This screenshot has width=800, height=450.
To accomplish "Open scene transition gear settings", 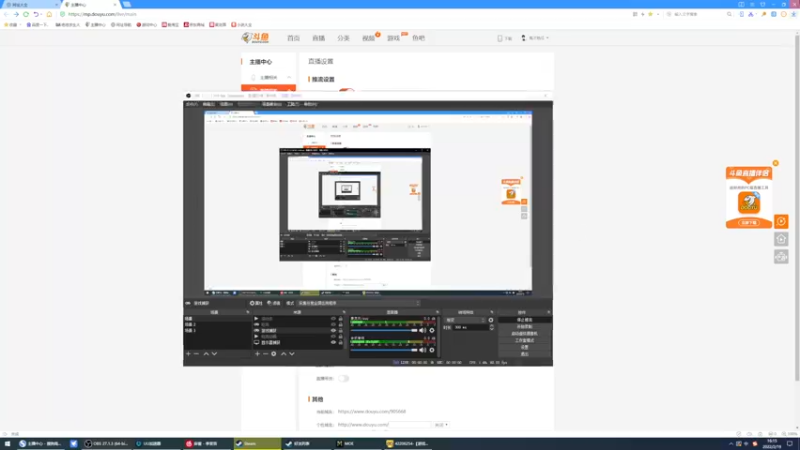I will tap(491, 320).
